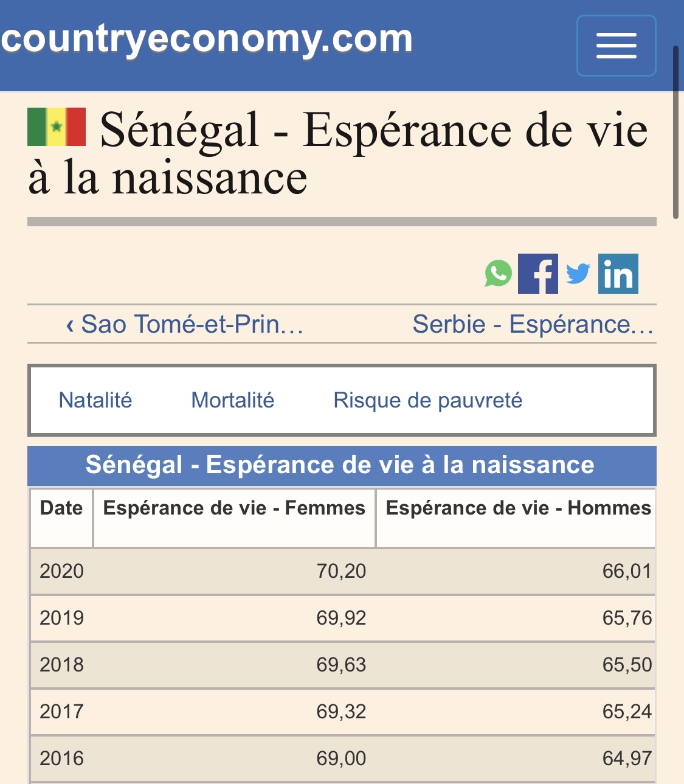The width and height of the screenshot is (684, 784).
Task: Go to next country Serbie
Action: click(533, 324)
